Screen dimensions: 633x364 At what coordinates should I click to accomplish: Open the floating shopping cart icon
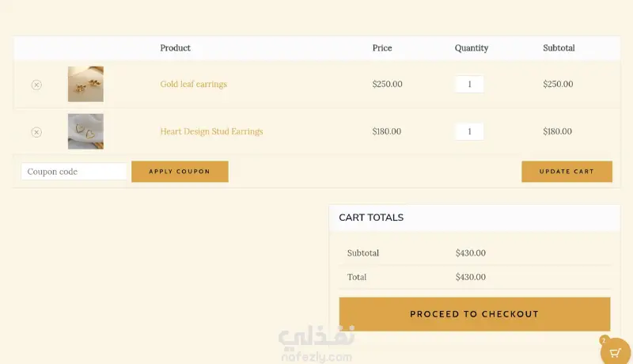pyautogui.click(x=615, y=352)
